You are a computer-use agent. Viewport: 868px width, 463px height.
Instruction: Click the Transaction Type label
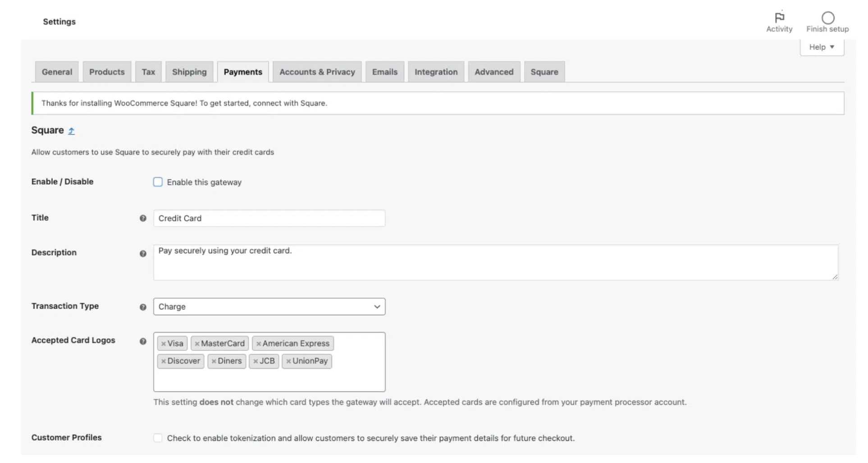pyautogui.click(x=65, y=307)
